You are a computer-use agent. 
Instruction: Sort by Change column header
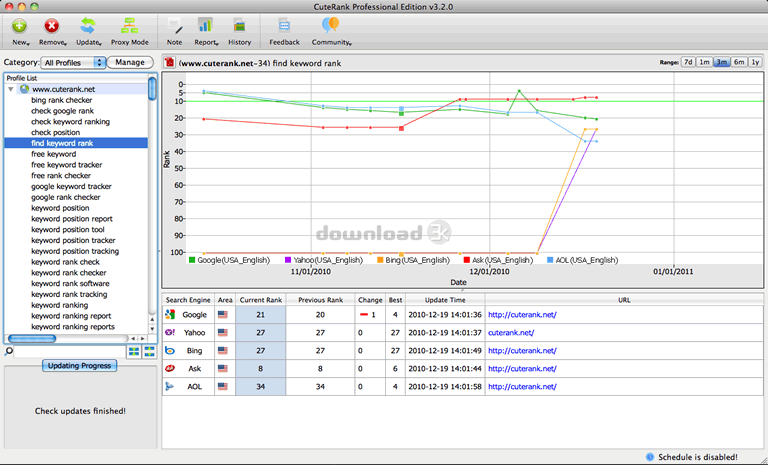coord(370,300)
